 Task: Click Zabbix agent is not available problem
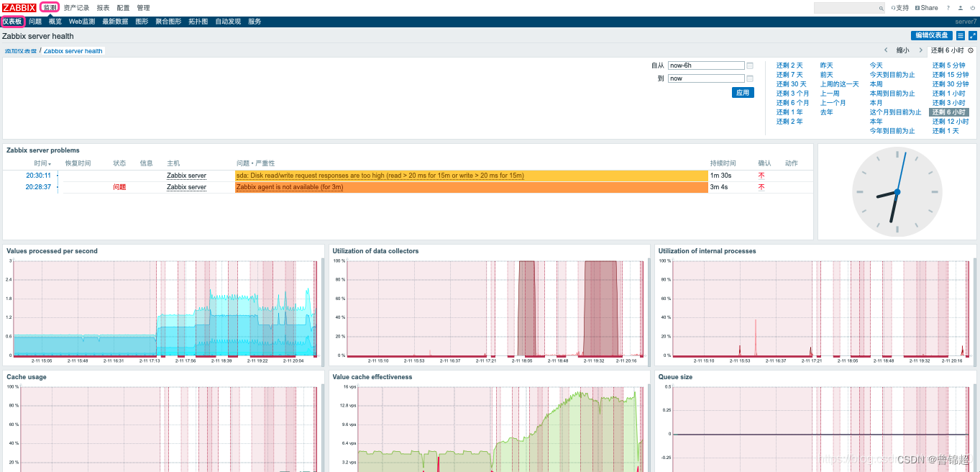290,187
